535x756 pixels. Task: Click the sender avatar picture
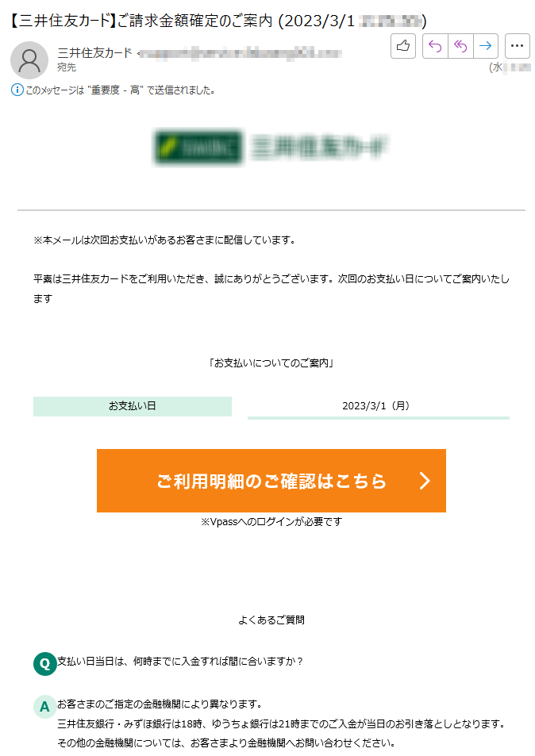[29, 59]
